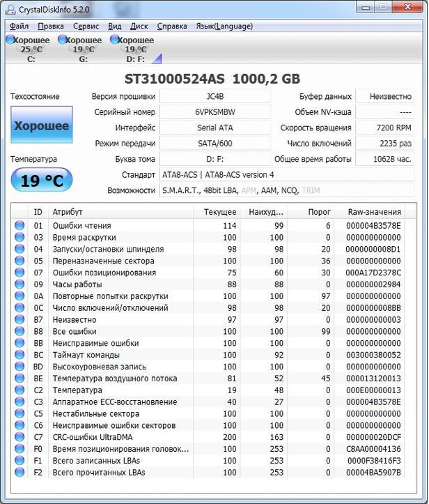Viewport: 429px width, 504px height.
Task: Click the Serial ATA interface field
Action: (x=214, y=128)
